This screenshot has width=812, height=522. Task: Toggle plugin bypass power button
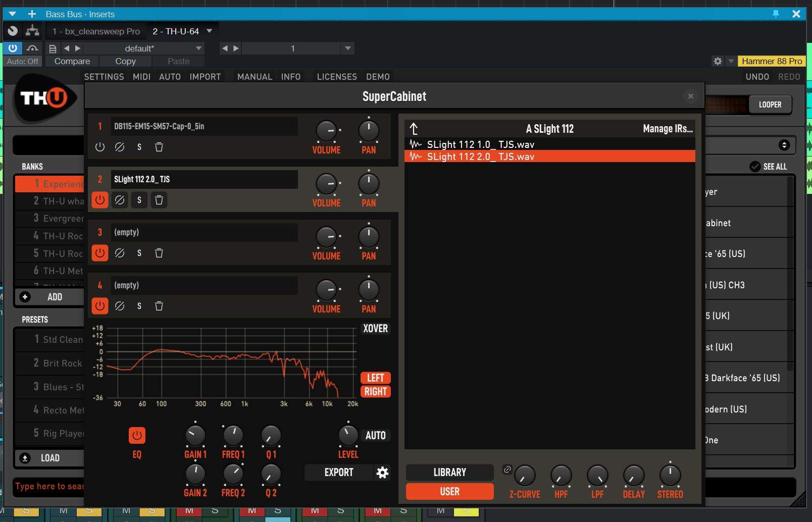pyautogui.click(x=13, y=48)
